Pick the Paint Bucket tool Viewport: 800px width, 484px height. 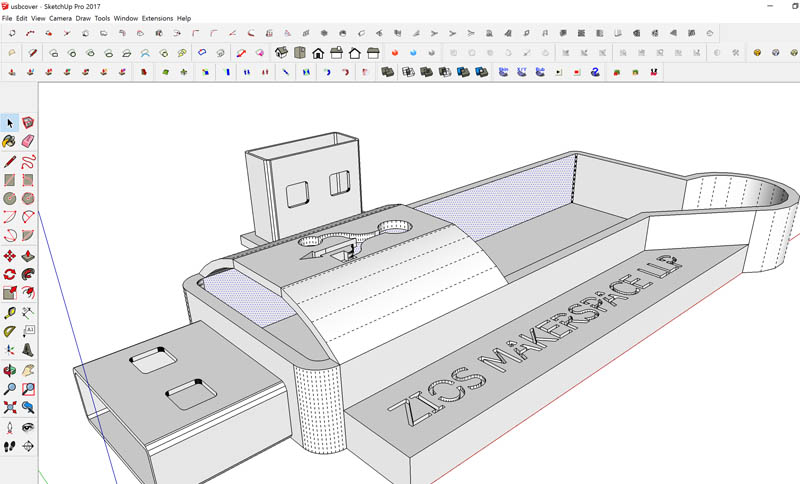(x=10, y=141)
